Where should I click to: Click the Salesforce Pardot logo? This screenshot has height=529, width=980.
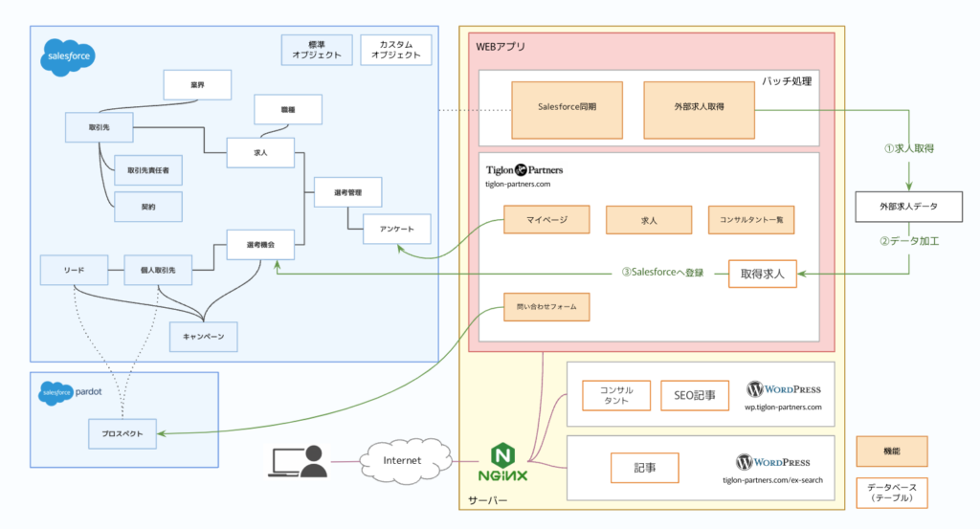pyautogui.click(x=70, y=393)
